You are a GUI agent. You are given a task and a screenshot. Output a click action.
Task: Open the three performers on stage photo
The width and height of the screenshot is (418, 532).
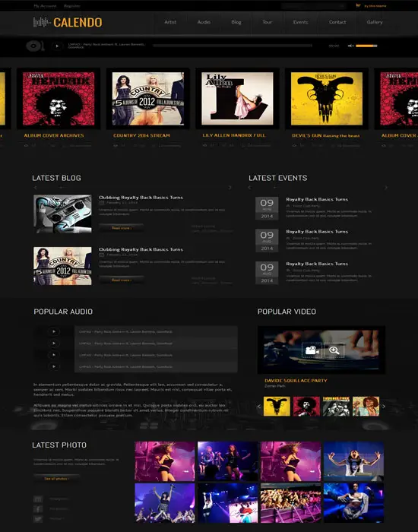[228, 461]
